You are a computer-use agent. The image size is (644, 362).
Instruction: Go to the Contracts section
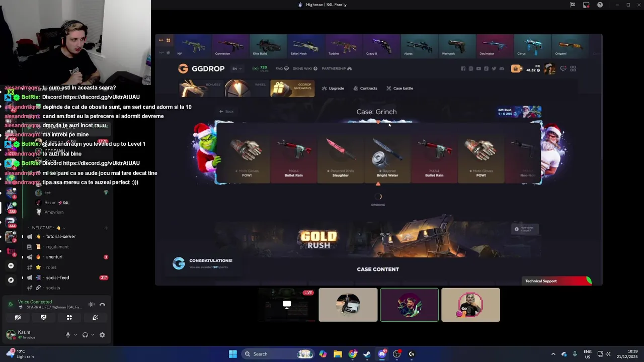click(365, 88)
